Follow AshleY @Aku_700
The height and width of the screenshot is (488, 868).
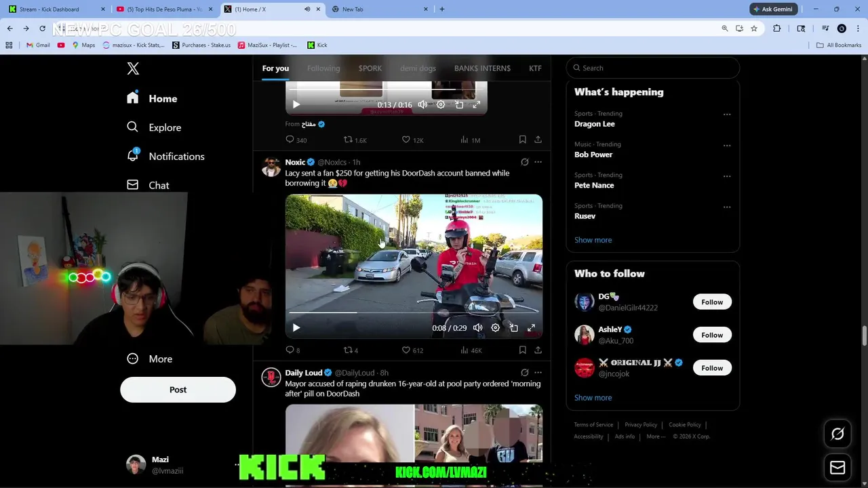click(x=712, y=335)
